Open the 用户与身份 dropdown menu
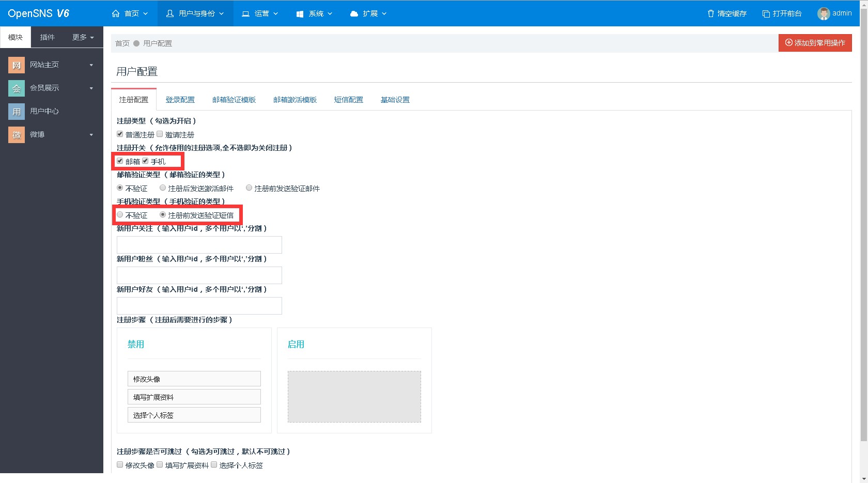This screenshot has width=868, height=483. point(195,13)
